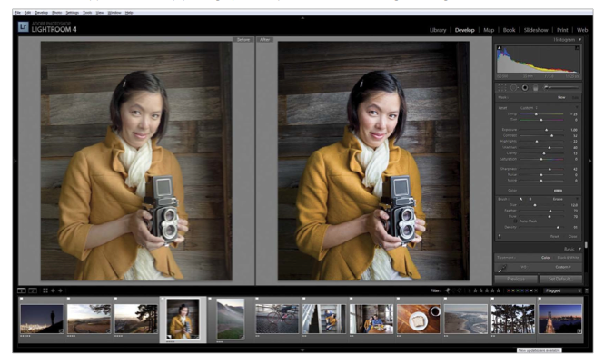Select the bicycle photo thumbnail
Image resolution: width=604 pixels, height=364 pixels.
(277, 319)
